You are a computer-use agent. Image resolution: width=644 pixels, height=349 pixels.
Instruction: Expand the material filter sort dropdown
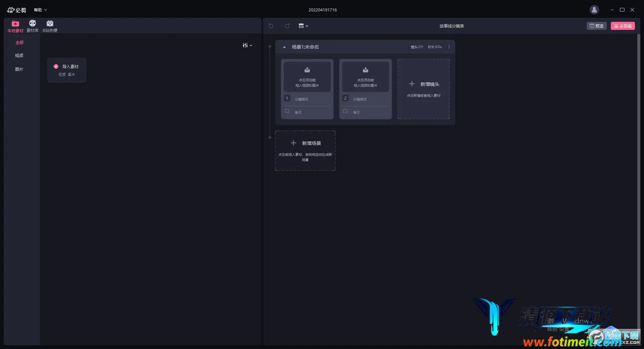247,45
